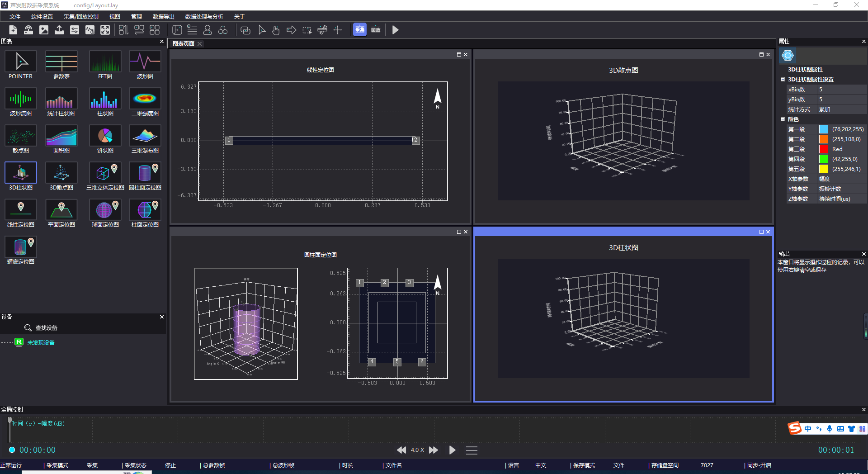
Task: Maximize the 线性定位图 chart pane
Action: (x=458, y=55)
